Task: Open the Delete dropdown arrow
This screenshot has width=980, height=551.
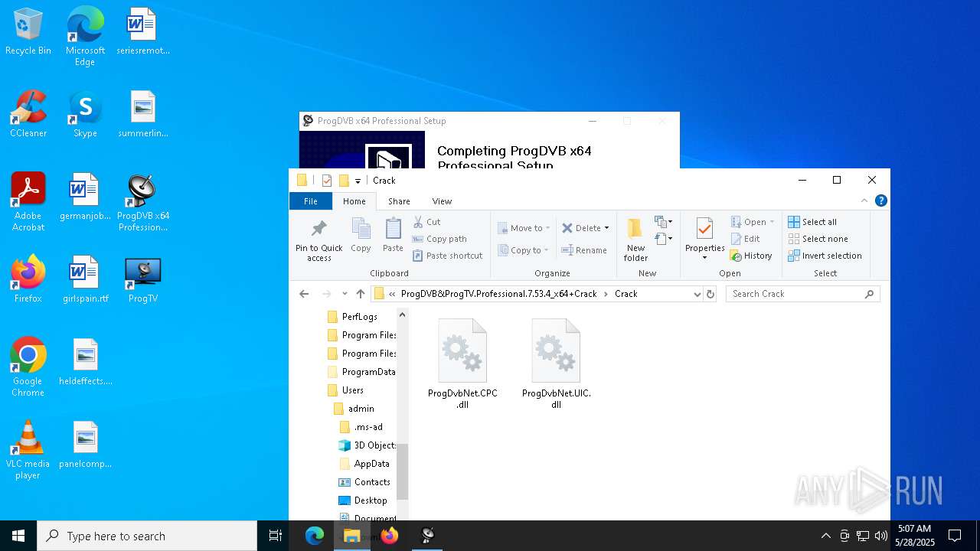Action: coord(606,228)
